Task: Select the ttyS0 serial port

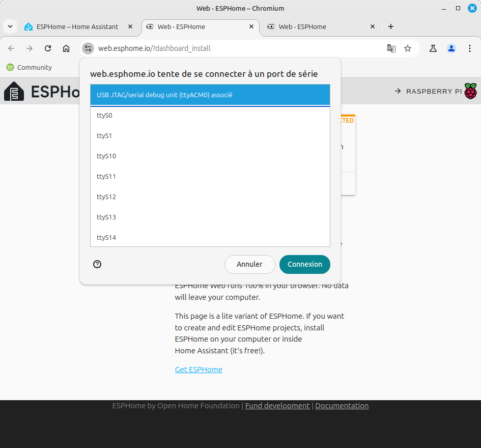Action: tap(210, 116)
